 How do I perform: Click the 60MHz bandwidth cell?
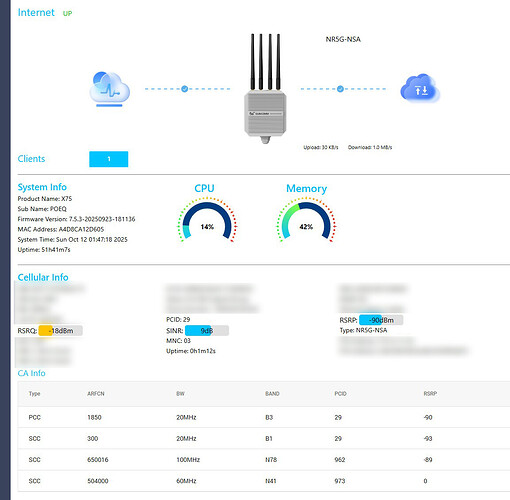[186, 481]
